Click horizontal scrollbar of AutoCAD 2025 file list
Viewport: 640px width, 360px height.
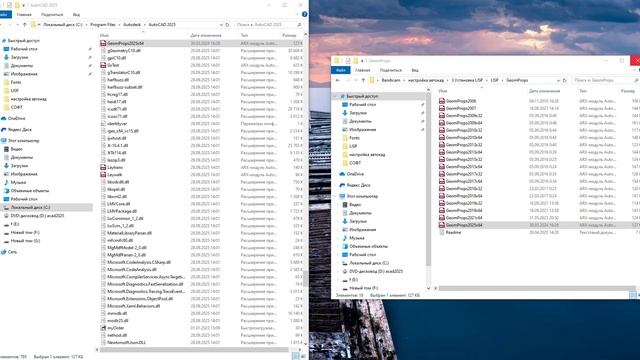tap(194, 350)
